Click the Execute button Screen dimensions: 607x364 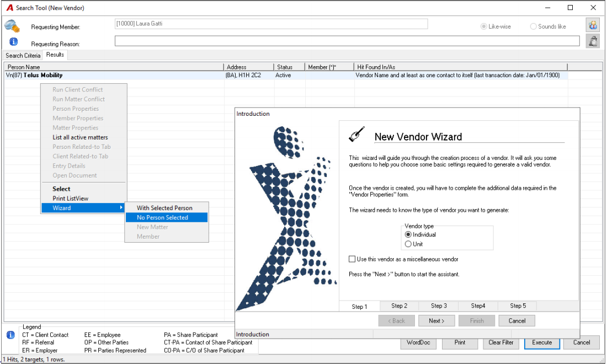coord(542,342)
